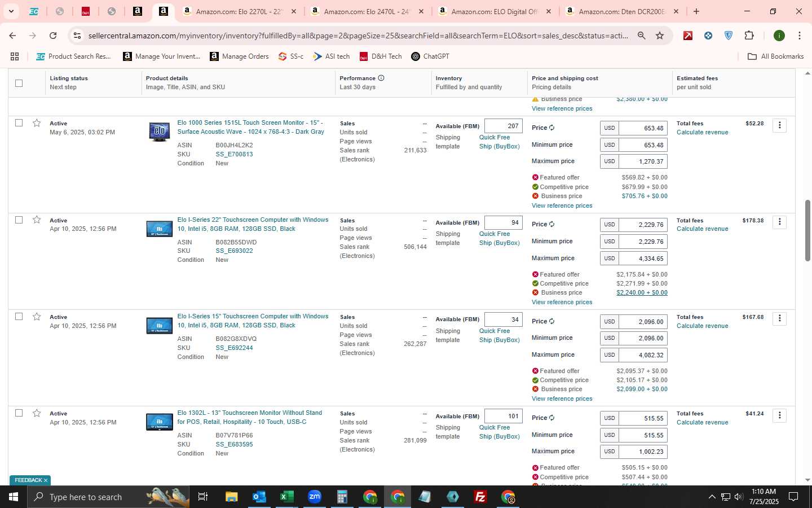Screen dimensions: 812x508
Task: Open the Performance info icon
Action: pos(381,78)
